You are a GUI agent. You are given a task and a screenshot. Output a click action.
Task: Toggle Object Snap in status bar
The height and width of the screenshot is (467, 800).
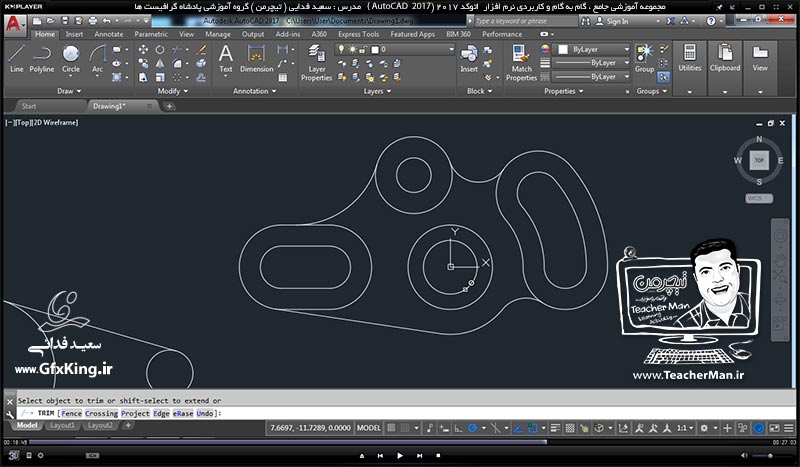point(533,428)
